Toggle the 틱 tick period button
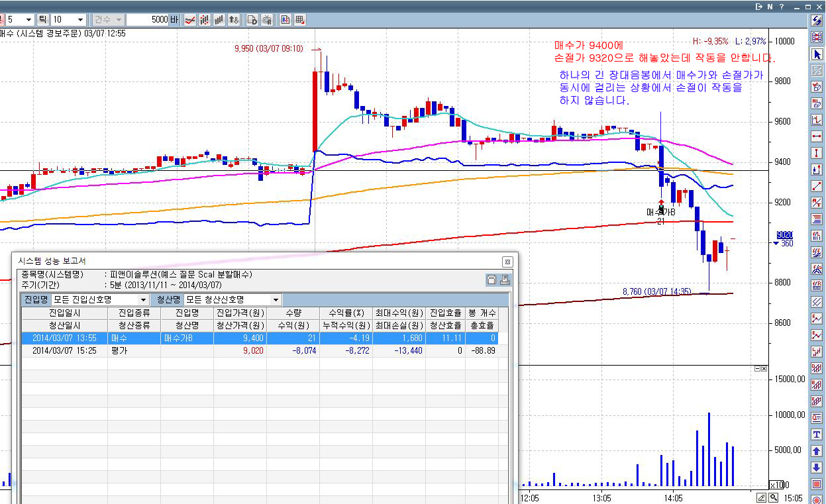The height and width of the screenshot is (504, 826). 43,20
